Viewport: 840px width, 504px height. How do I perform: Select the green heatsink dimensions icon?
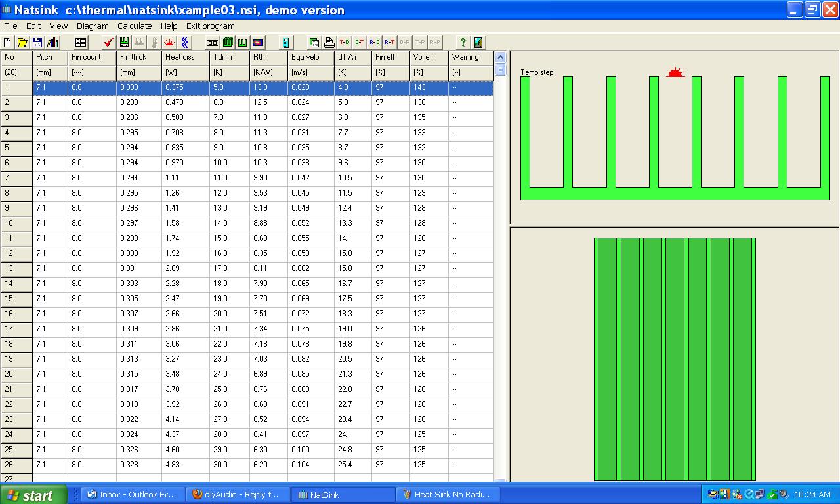[x=124, y=43]
